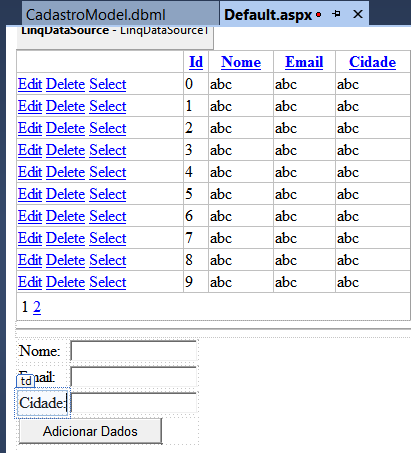Click Delete link in row 7
Image resolution: width=411 pixels, height=453 pixels.
(66, 238)
